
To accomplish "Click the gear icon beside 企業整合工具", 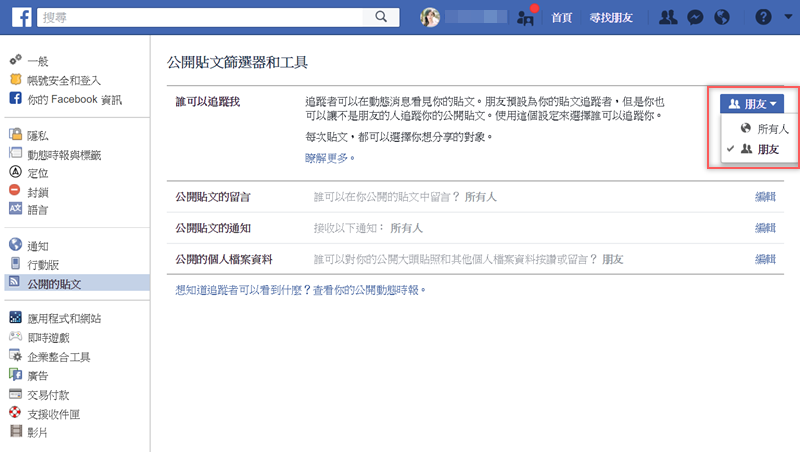I will coord(15,356).
